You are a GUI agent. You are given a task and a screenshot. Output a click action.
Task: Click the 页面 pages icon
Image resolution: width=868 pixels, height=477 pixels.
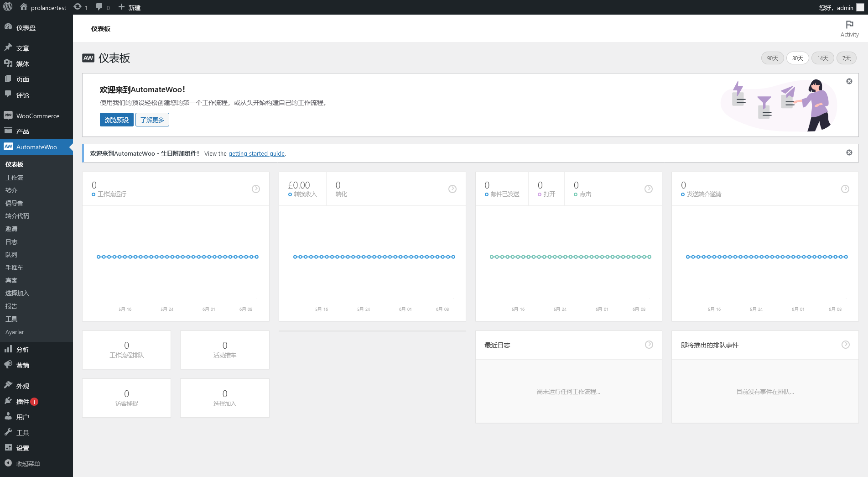coord(8,79)
